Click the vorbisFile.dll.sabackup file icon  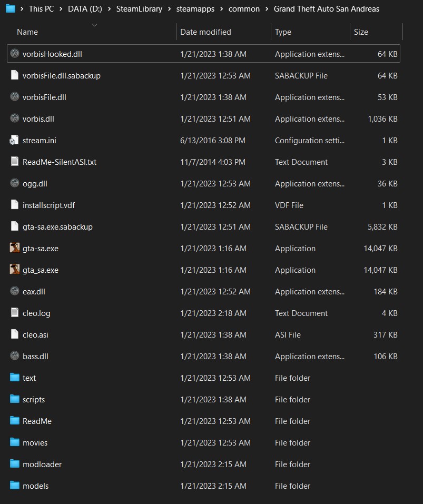(x=14, y=75)
